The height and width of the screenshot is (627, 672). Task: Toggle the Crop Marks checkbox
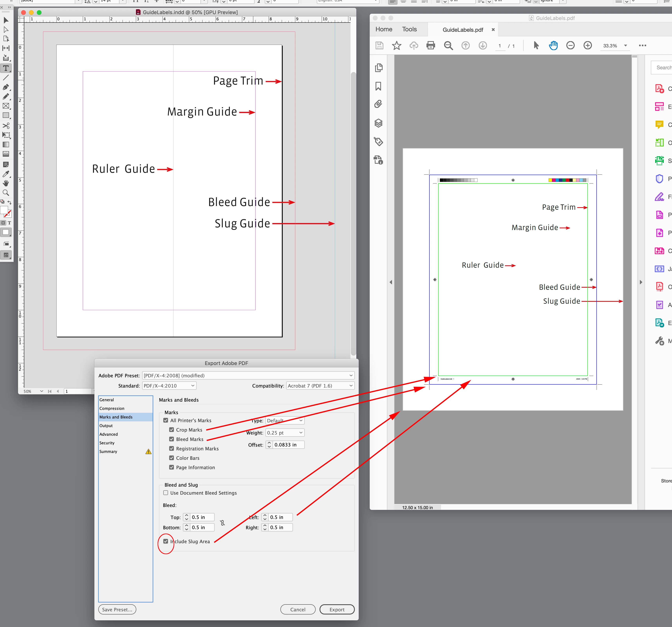click(x=172, y=430)
